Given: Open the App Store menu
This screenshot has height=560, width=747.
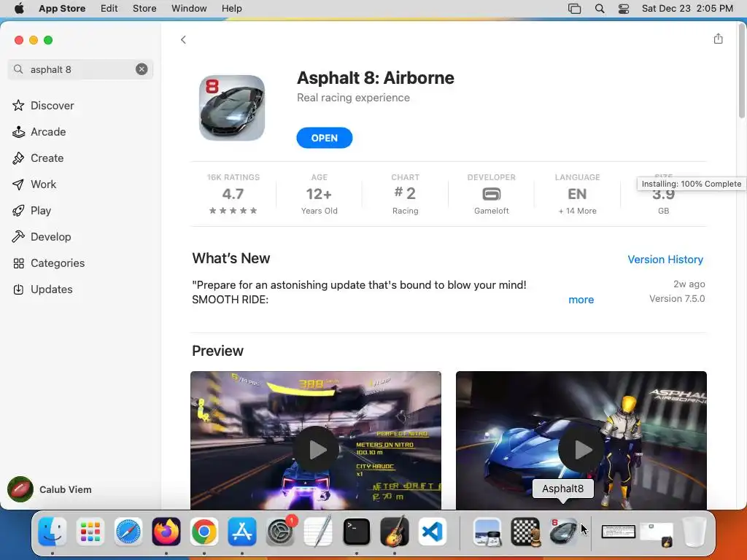Looking at the screenshot, I should click(62, 9).
